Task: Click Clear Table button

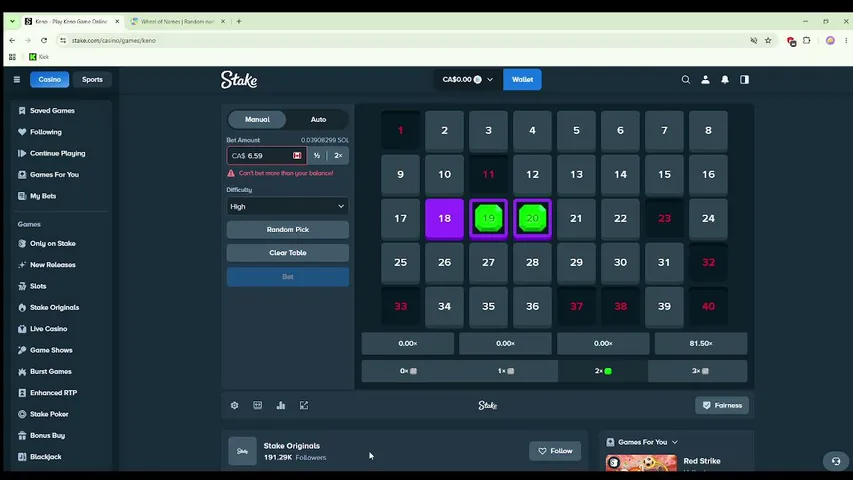Action: 288,253
